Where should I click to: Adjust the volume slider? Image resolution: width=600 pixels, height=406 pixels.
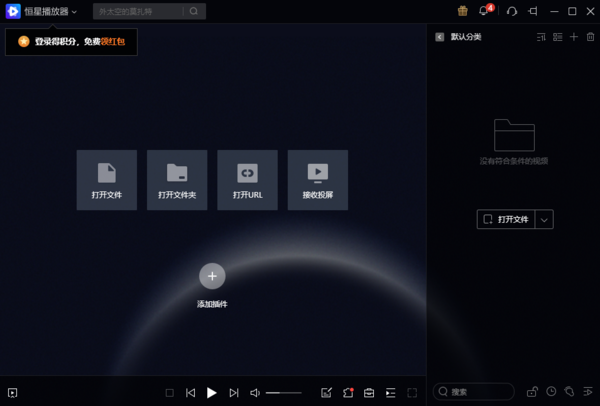point(284,393)
